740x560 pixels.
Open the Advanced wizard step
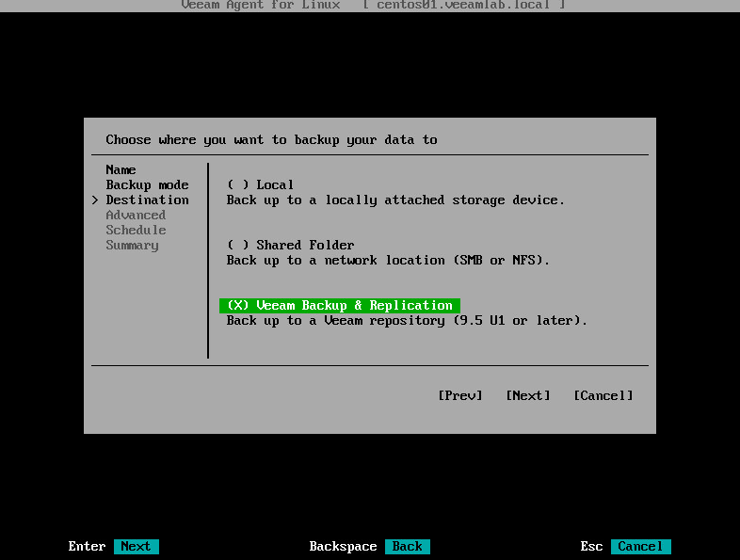(x=136, y=215)
